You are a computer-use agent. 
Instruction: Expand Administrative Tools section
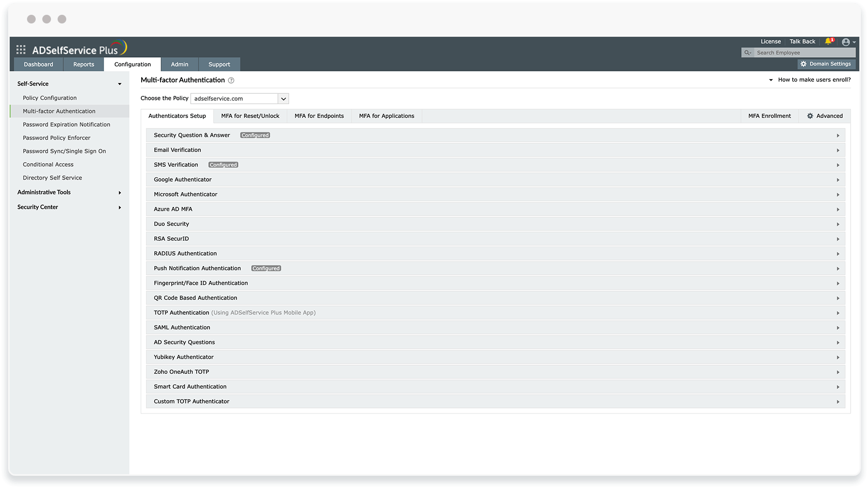click(x=69, y=192)
